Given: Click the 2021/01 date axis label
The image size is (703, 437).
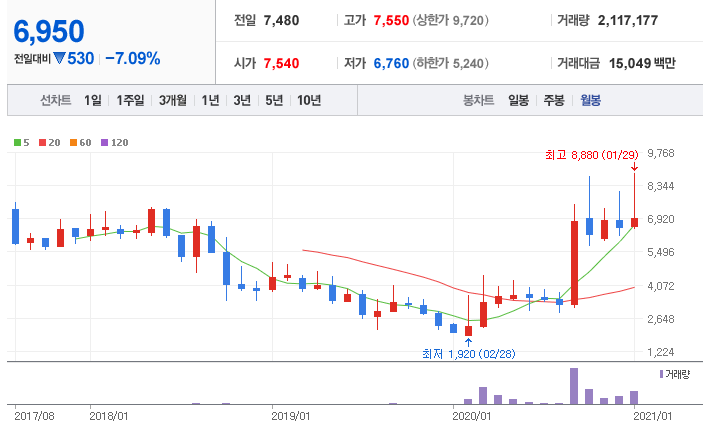Looking at the screenshot, I should click(x=653, y=416).
